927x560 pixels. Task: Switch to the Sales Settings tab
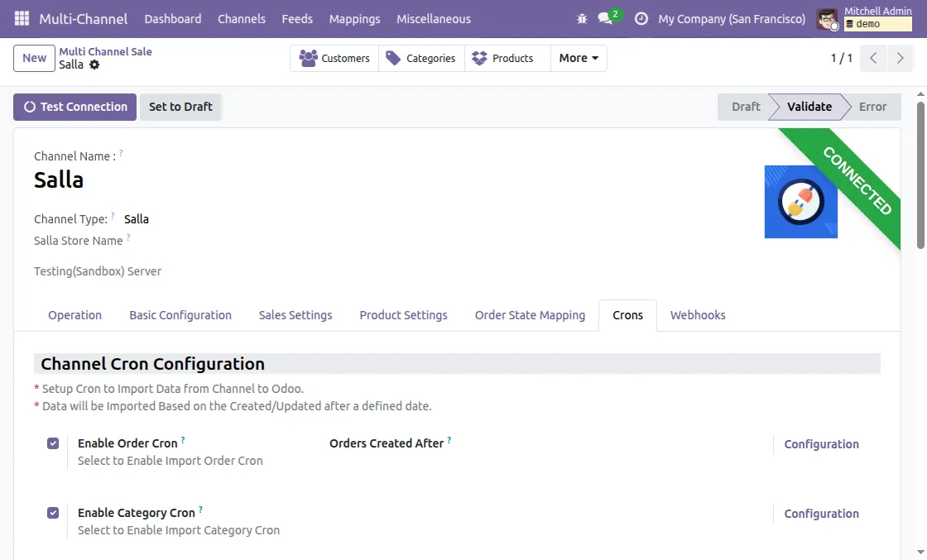(x=295, y=315)
